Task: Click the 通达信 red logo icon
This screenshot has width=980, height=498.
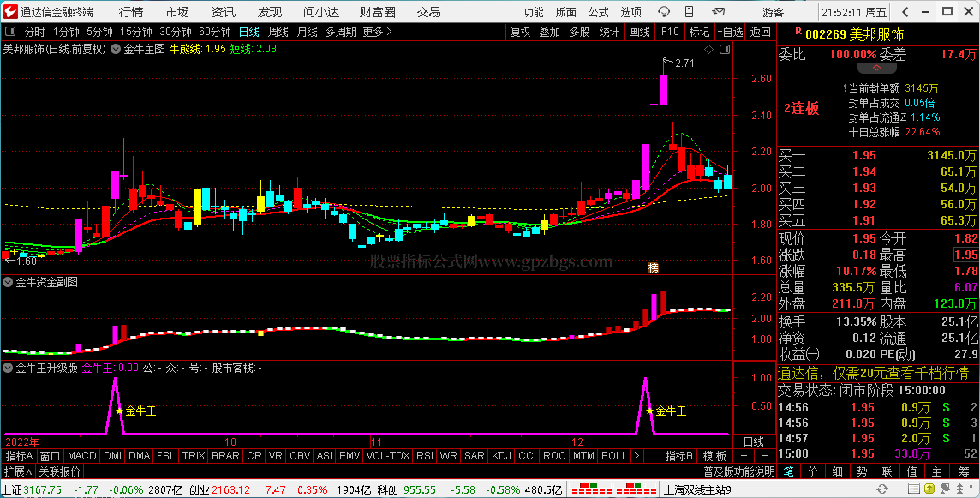Action: 10,12
